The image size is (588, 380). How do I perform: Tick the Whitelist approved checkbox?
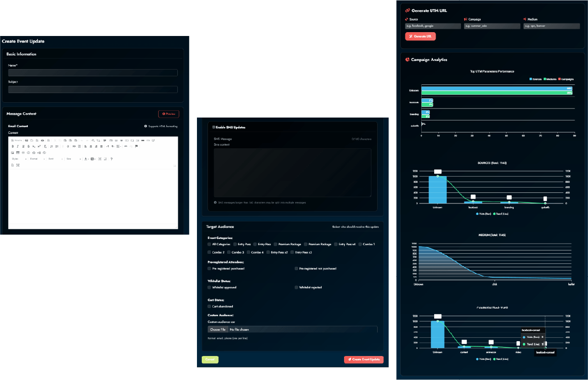tap(209, 287)
